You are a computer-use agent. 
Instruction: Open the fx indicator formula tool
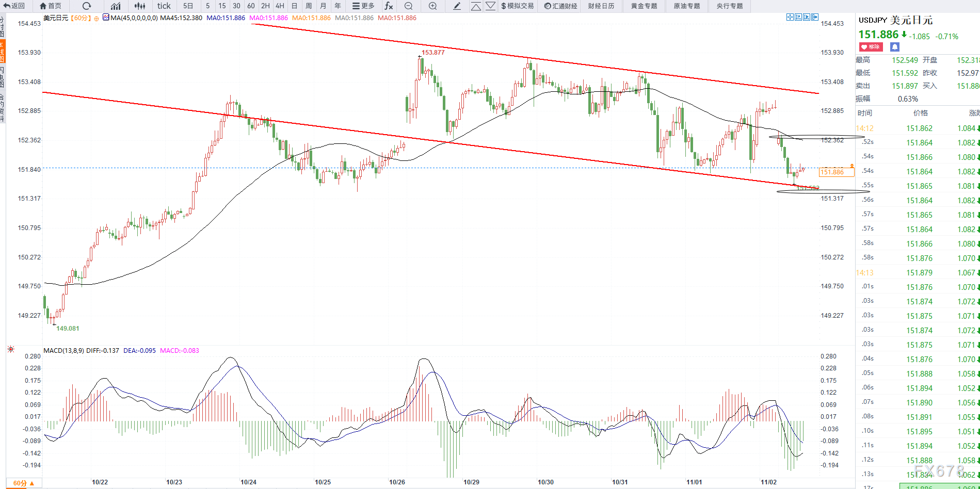click(x=389, y=6)
